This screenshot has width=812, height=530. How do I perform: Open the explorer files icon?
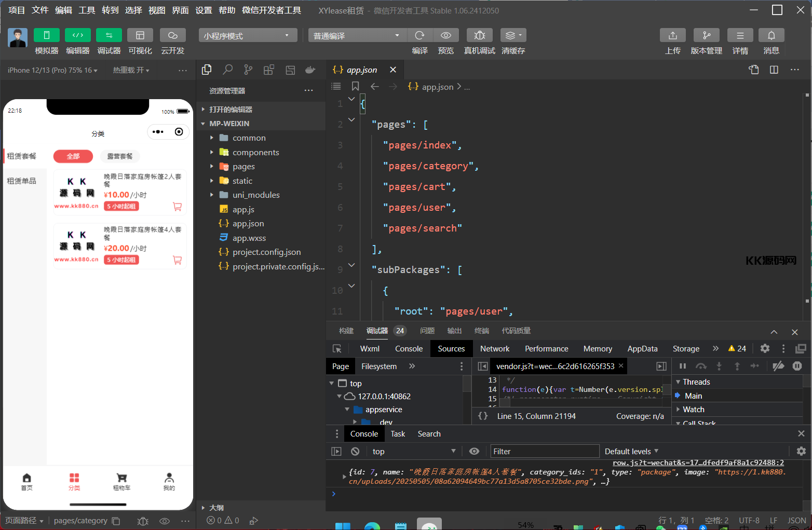207,70
